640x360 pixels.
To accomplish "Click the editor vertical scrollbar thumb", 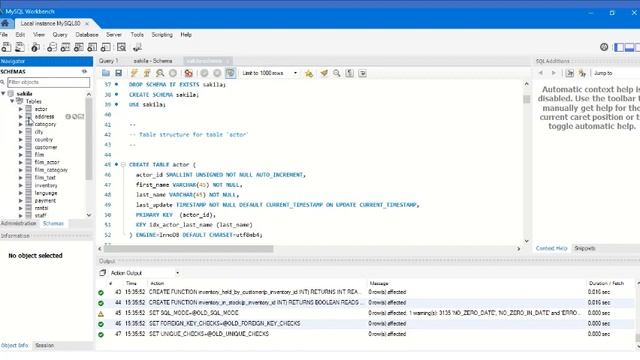I will coord(527,99).
